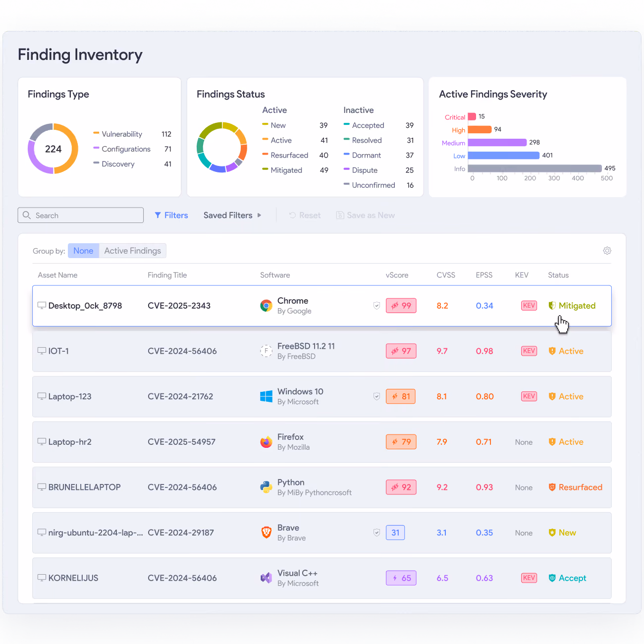This screenshot has height=644, width=644.
Task: Click in the Search field
Action: [81, 215]
